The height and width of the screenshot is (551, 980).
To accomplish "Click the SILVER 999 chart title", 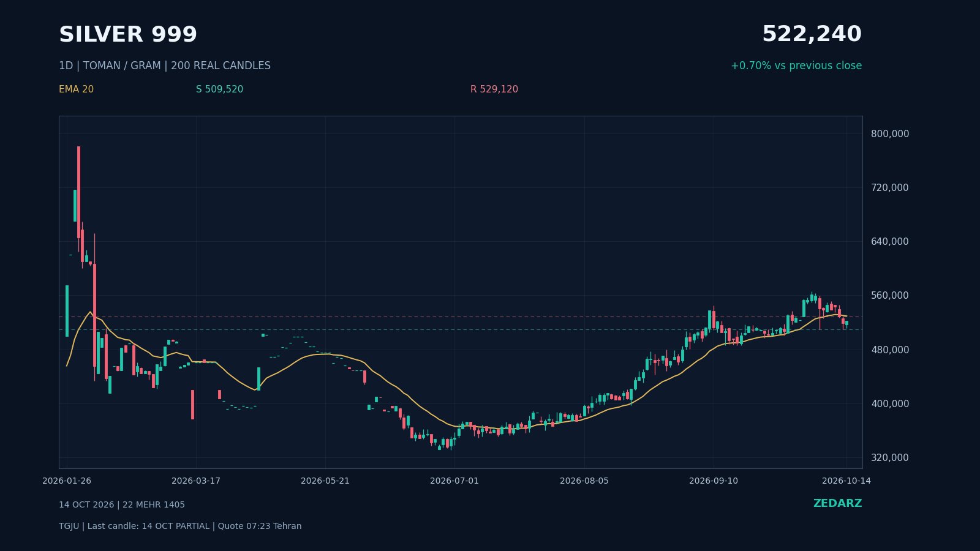I will tap(128, 35).
